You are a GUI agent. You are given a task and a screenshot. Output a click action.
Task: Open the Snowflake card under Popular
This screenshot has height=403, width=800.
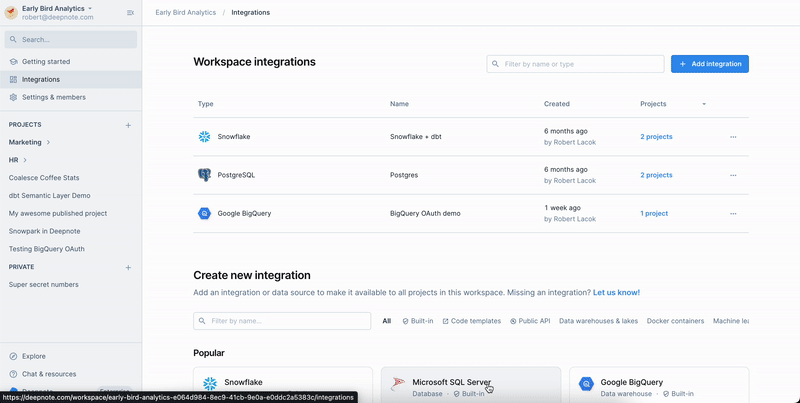(x=283, y=385)
